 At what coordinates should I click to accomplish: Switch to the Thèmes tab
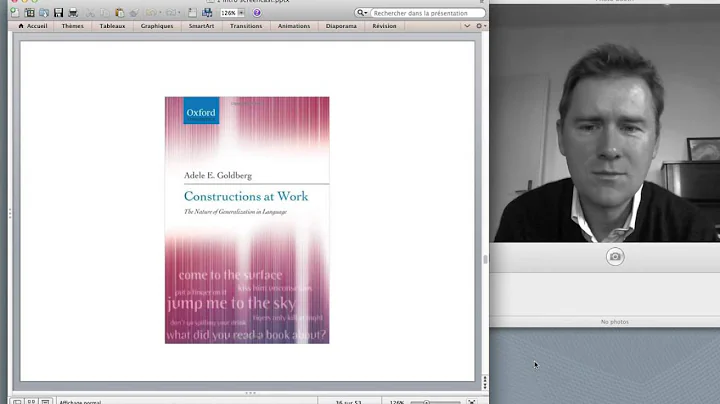pyautogui.click(x=73, y=26)
